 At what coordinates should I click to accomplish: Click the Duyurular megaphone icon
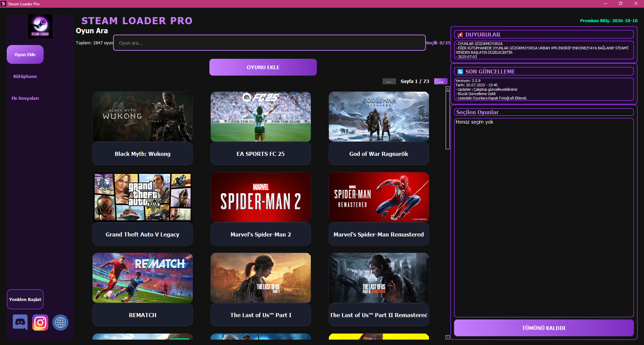click(x=460, y=35)
